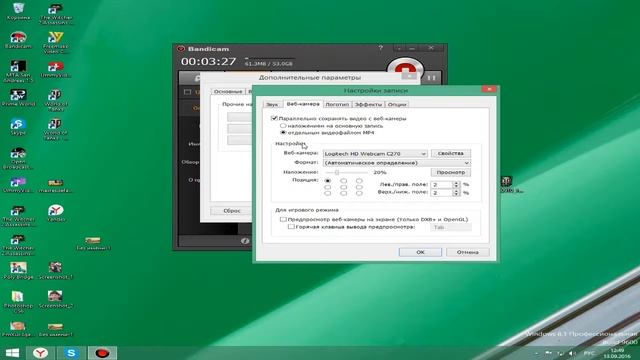The height and width of the screenshot is (360, 640).
Task: Open the Open Broadcaster desktop shortcut
Action: pyautogui.click(x=18, y=158)
